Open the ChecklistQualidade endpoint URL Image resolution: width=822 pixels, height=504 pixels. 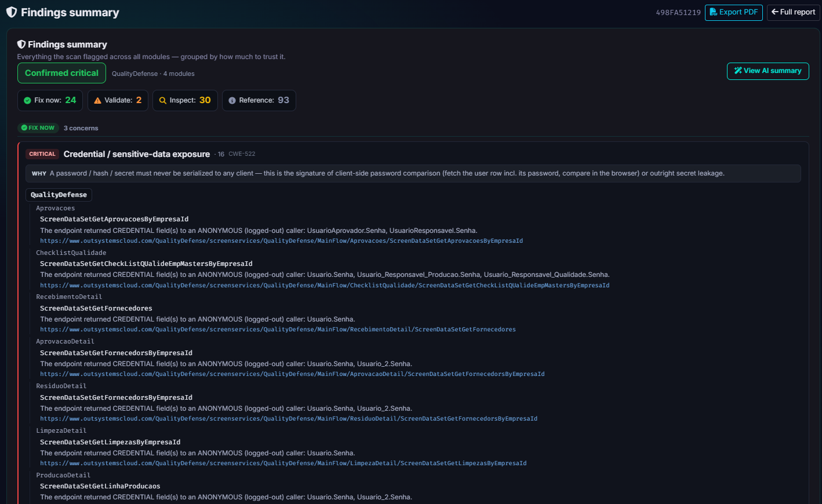325,286
